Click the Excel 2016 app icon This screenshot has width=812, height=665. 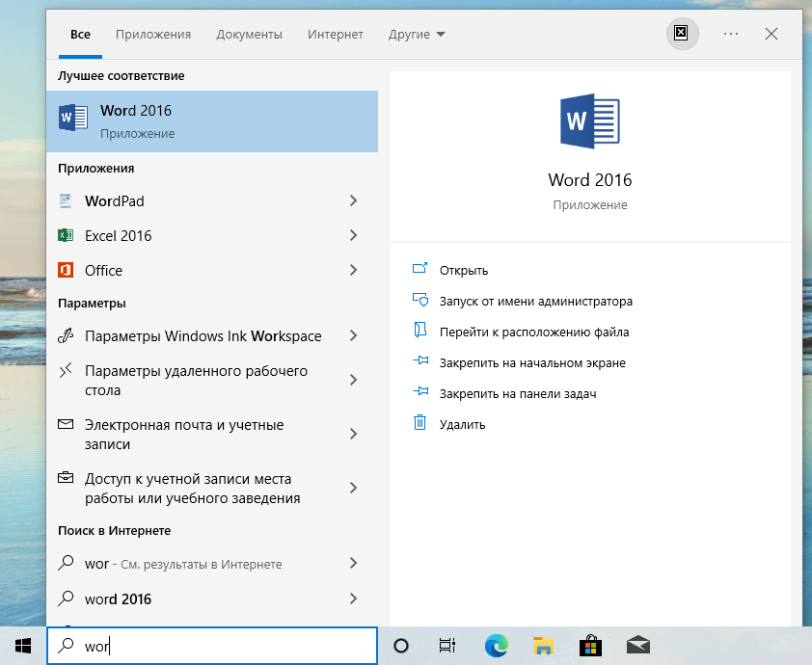(66, 235)
